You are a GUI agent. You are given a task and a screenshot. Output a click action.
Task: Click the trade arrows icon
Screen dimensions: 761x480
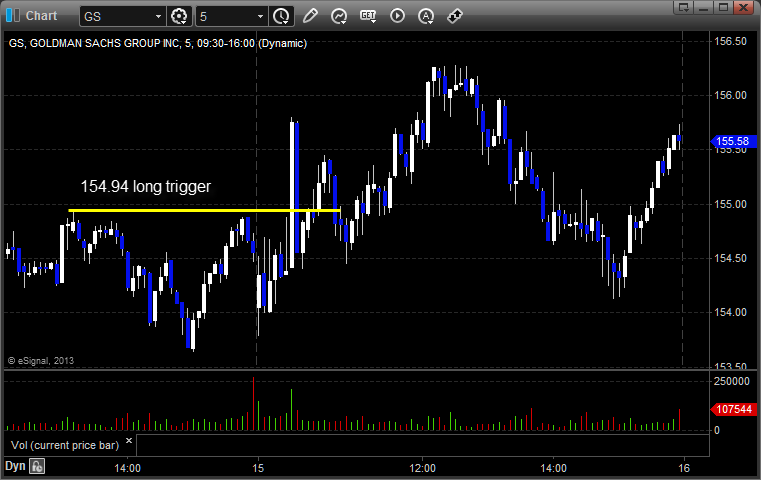[x=455, y=16]
